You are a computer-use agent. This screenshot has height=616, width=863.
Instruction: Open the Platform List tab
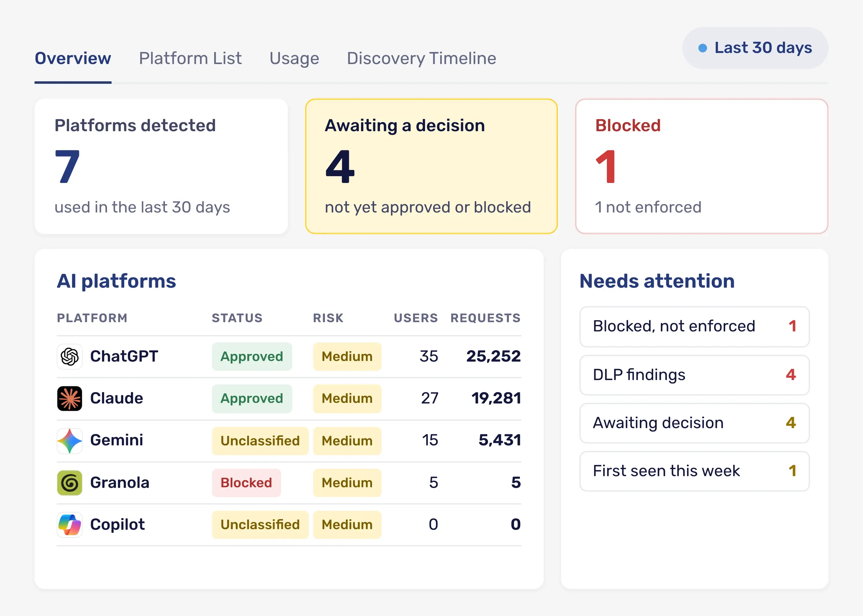point(190,59)
